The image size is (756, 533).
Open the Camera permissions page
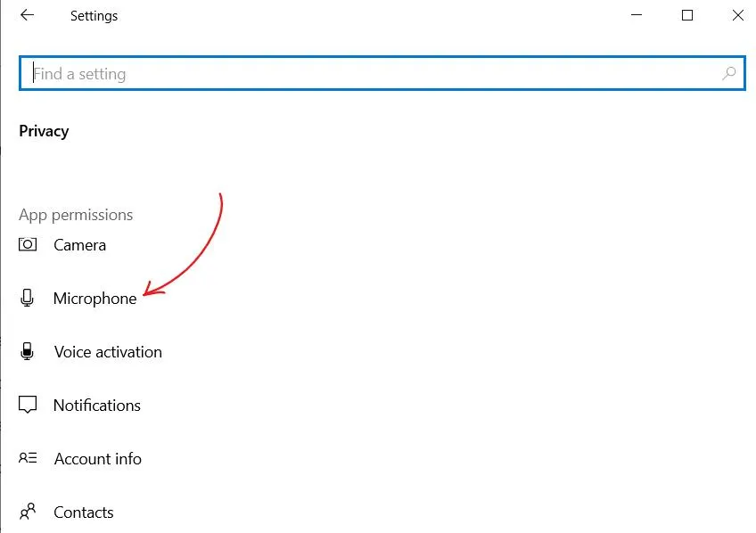(x=79, y=245)
